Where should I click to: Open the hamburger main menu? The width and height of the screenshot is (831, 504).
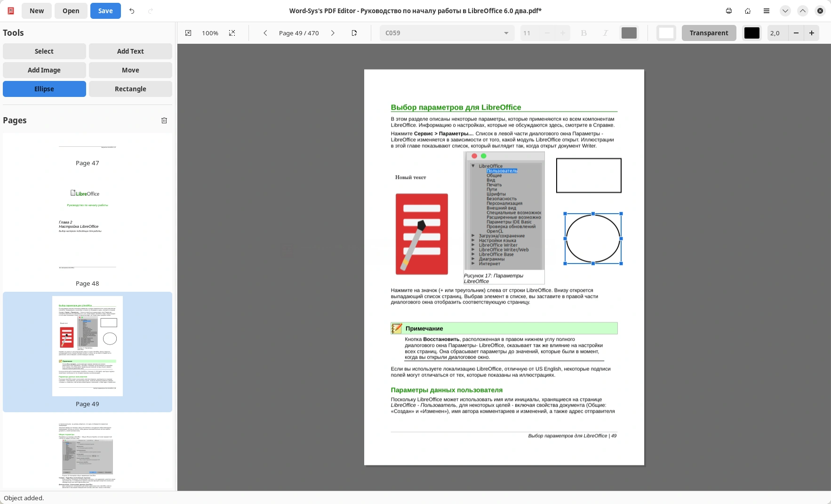(767, 11)
